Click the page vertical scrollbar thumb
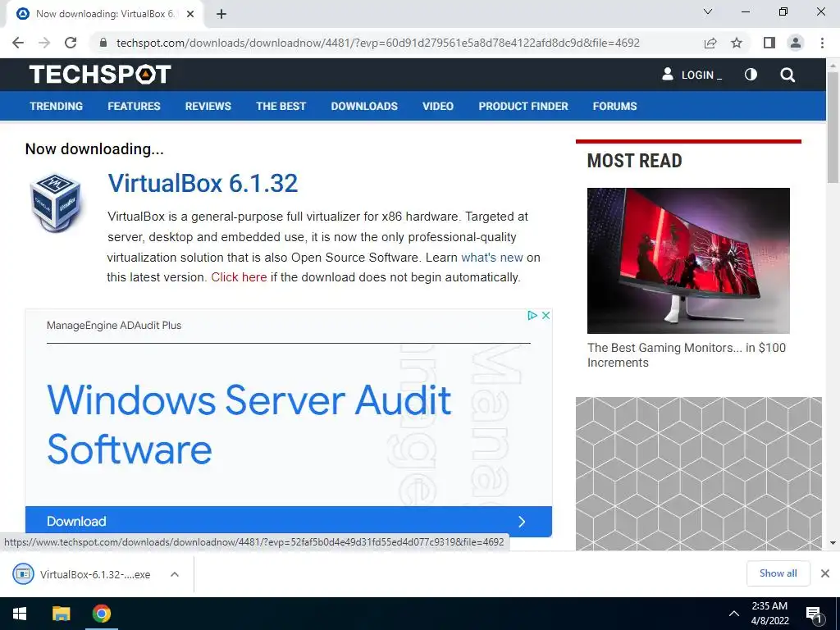 (x=833, y=127)
